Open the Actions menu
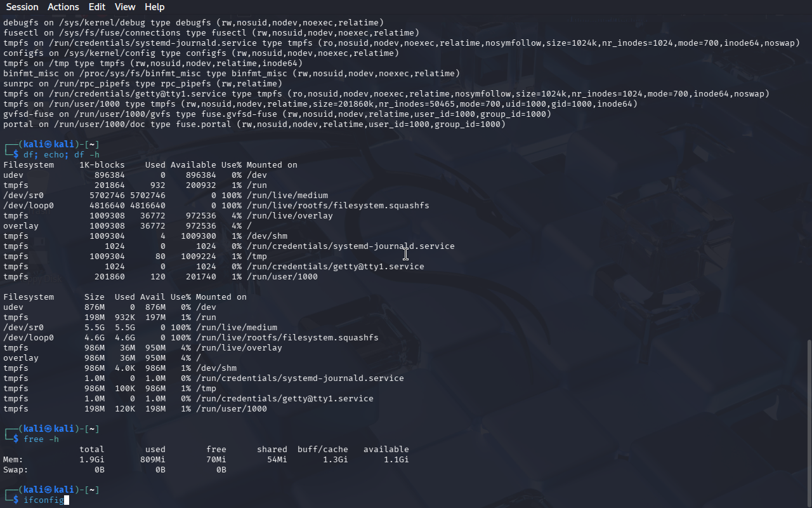The image size is (812, 508). click(63, 7)
